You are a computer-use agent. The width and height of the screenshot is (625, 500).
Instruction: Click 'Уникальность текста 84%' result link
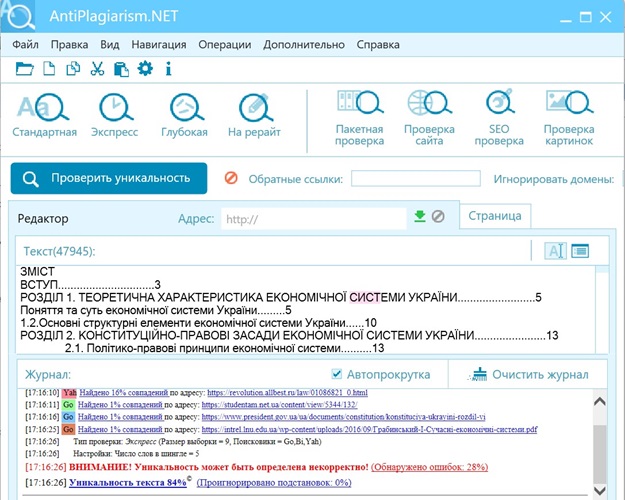[x=128, y=482]
